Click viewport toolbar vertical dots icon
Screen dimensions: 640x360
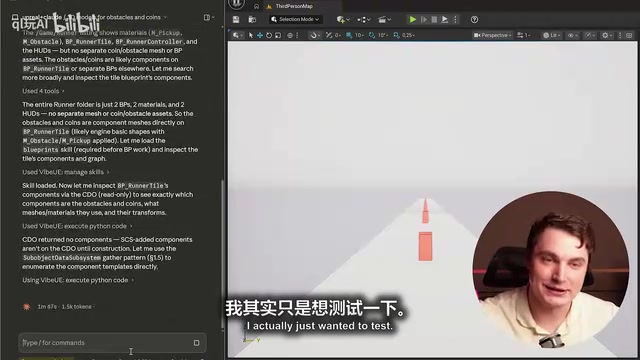click(x=620, y=35)
